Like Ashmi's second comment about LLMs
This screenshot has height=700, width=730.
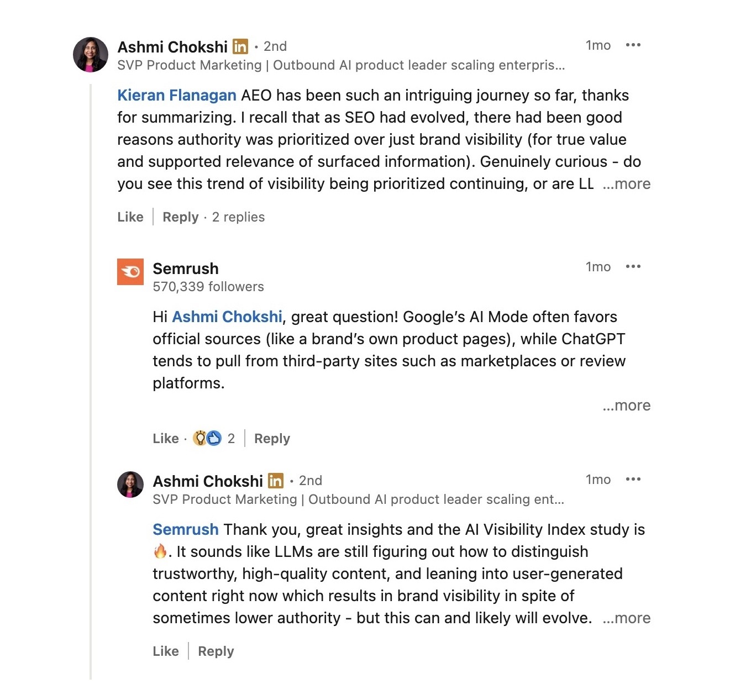[x=165, y=651]
